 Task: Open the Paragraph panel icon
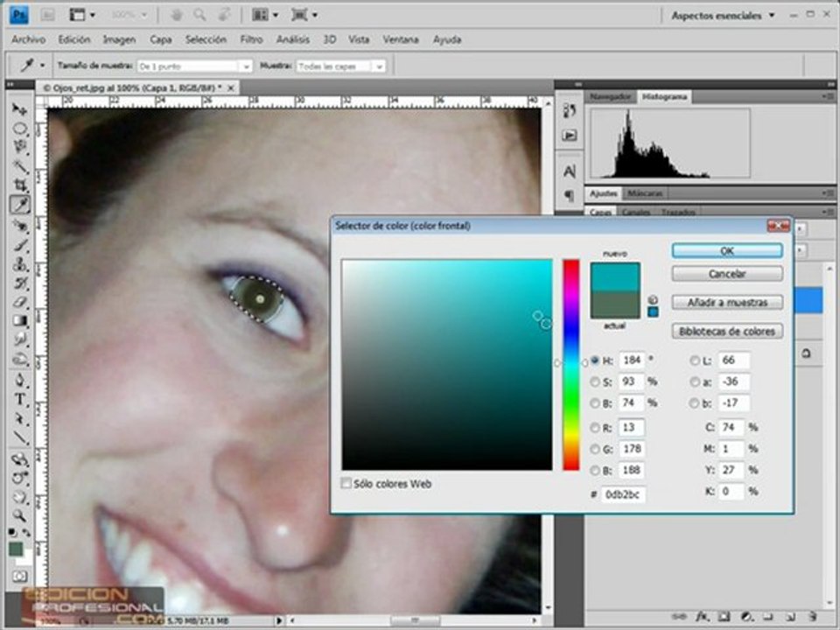(570, 195)
